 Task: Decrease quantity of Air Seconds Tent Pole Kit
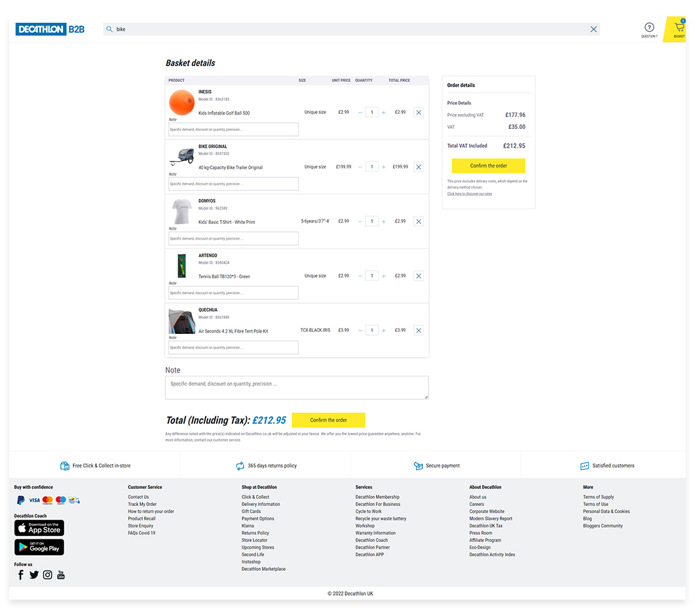pyautogui.click(x=360, y=331)
